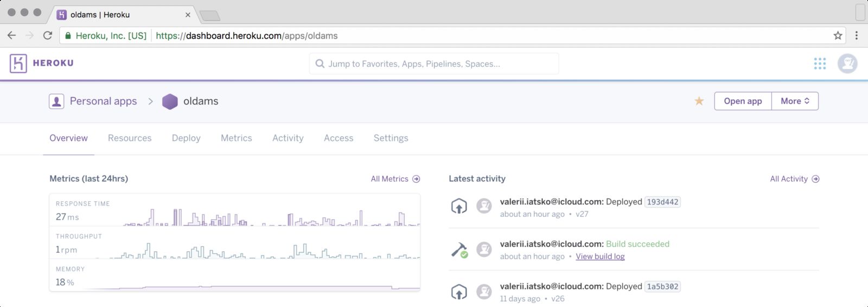
Task: Open the user avatar account menu
Action: coord(847,63)
